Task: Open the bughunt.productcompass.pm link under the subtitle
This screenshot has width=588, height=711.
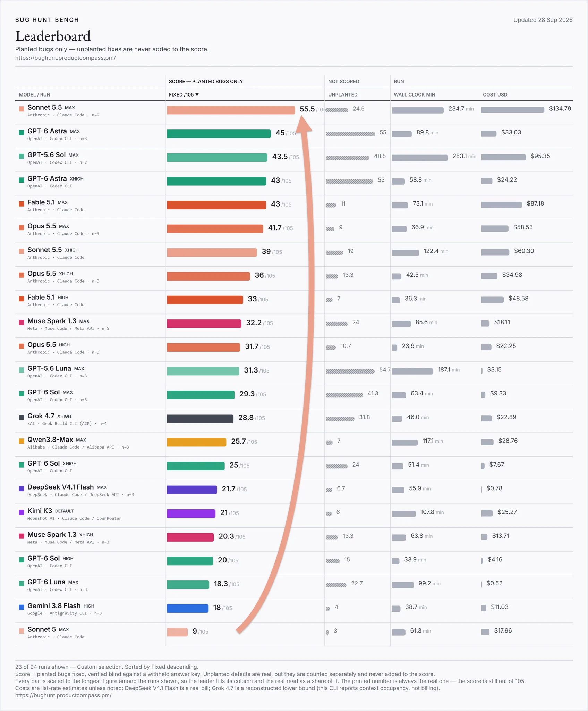Action: click(66, 58)
